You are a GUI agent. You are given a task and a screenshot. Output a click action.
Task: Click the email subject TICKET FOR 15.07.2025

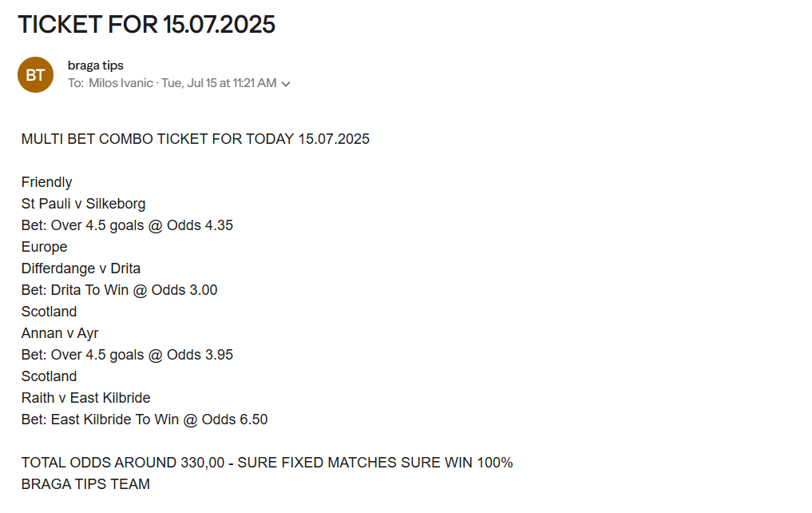tap(147, 24)
